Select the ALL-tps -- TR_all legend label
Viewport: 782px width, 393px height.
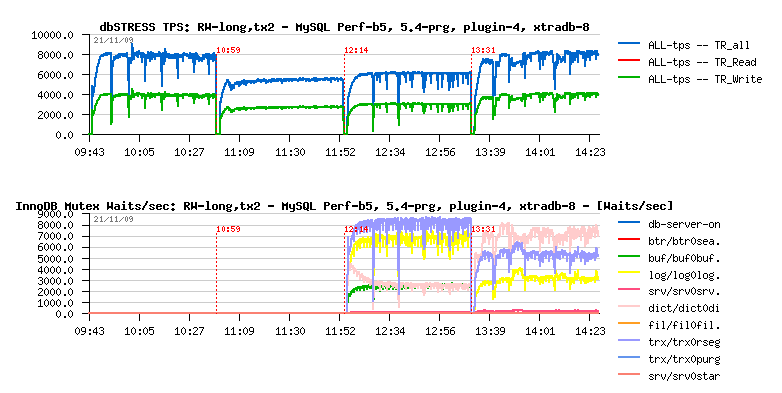point(699,45)
